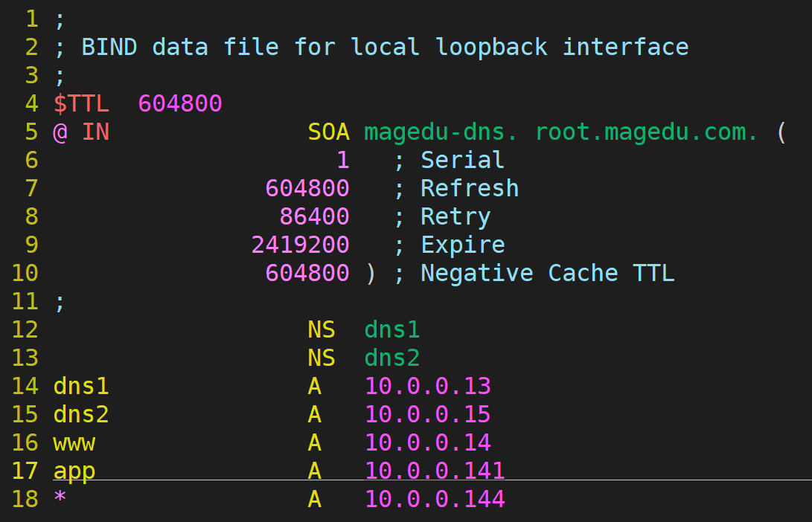Viewport: 812px width, 522px height.
Task: Click the IP address 10.0.0.141
Action: tap(435, 471)
